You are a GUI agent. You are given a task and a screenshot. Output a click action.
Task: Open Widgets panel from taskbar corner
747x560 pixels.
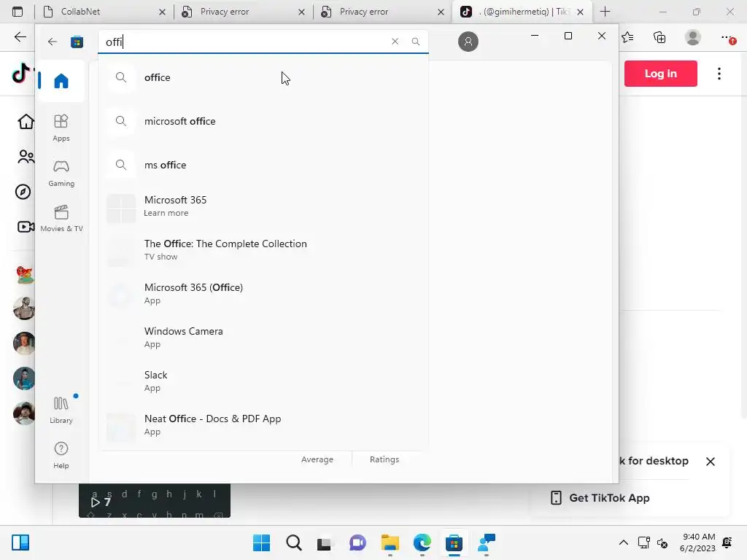[x=20, y=542]
